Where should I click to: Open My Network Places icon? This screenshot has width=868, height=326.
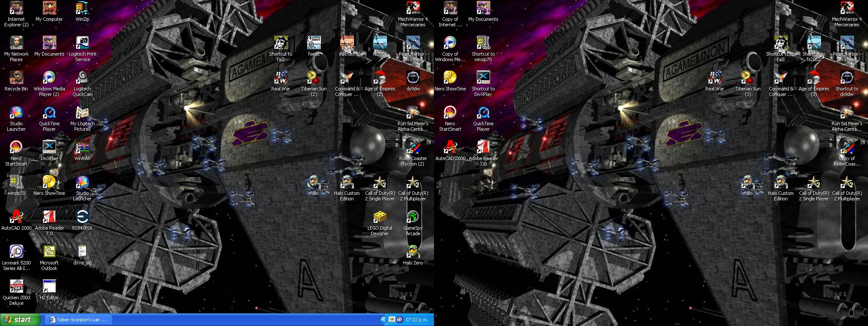pos(16,49)
